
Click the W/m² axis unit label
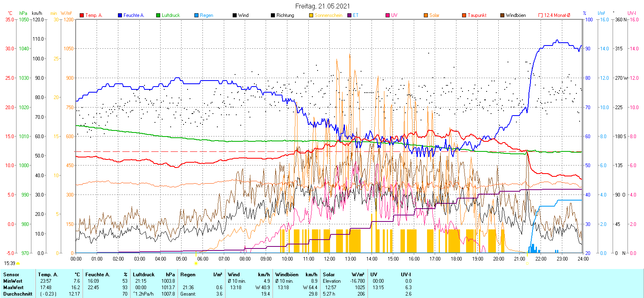point(66,13)
